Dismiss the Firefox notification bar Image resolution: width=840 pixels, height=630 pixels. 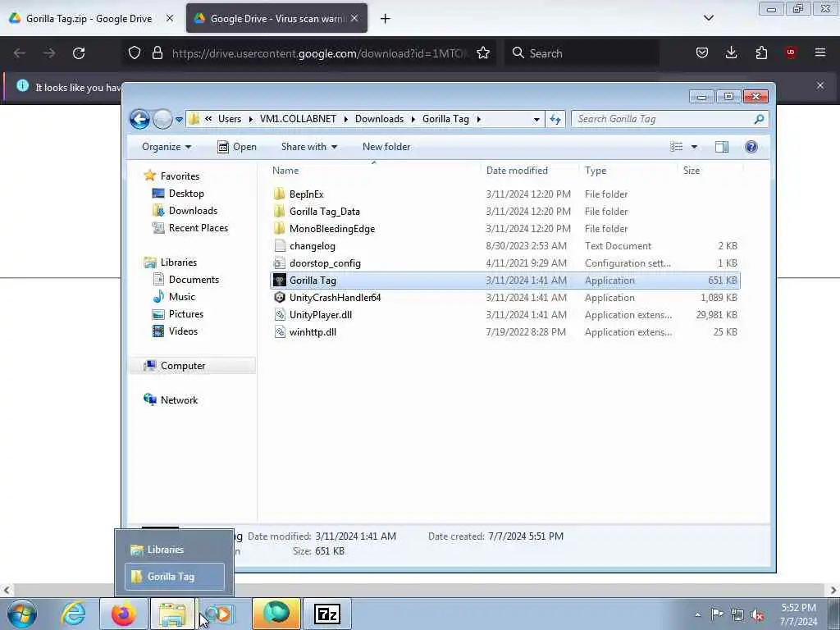pos(820,85)
